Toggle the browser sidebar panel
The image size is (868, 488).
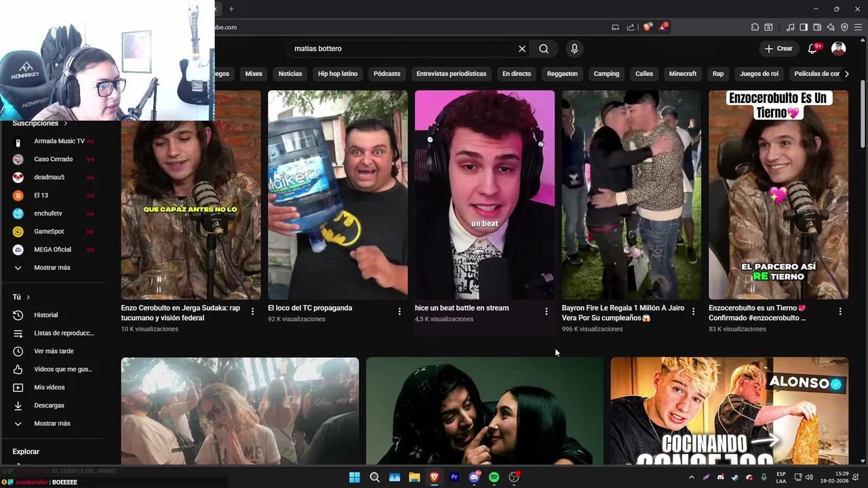804,27
